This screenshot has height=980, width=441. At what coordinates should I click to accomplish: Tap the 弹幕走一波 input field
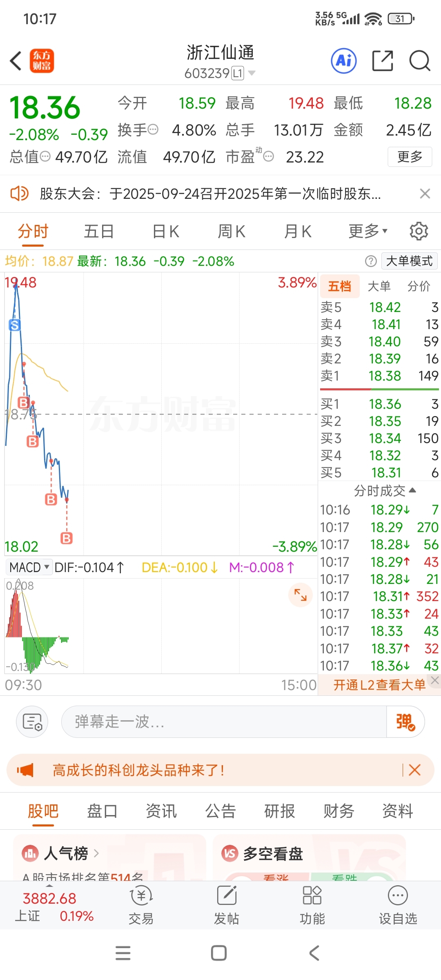(x=224, y=722)
